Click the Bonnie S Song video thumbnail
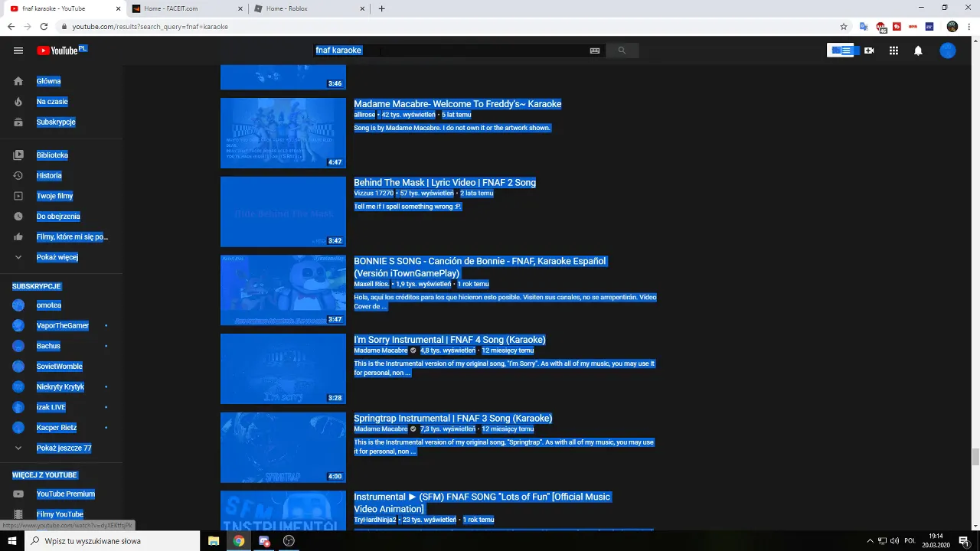Viewport: 980px width, 551px height. (283, 291)
